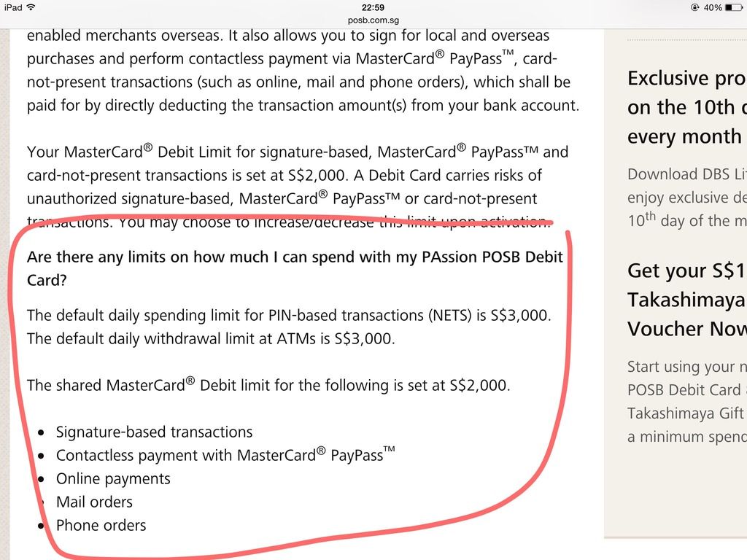Viewport: 747px width, 560px height.
Task: Select the "Signature-based transactions" bullet item
Action: [154, 432]
